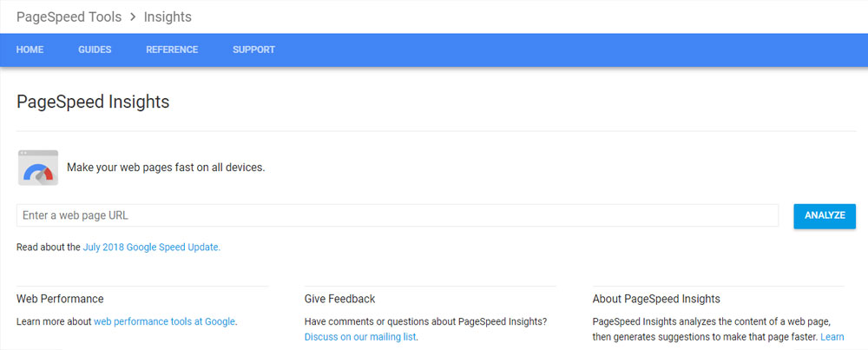Switch to the REFERENCE tab
Viewport: 868px width, 350px height.
point(172,50)
